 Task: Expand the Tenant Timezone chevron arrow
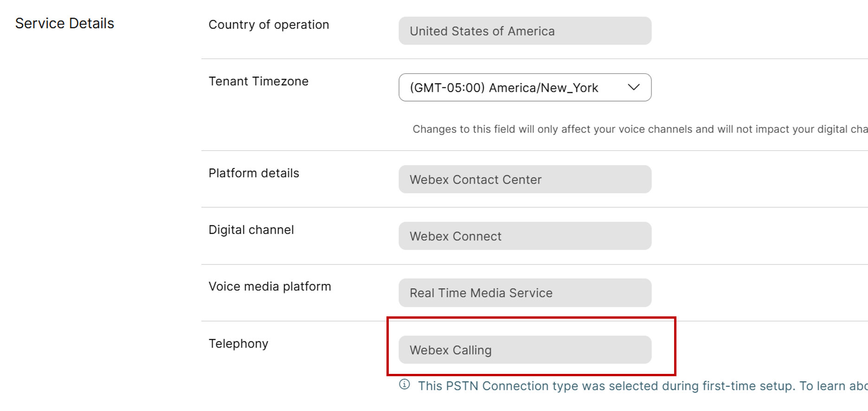[x=633, y=87]
